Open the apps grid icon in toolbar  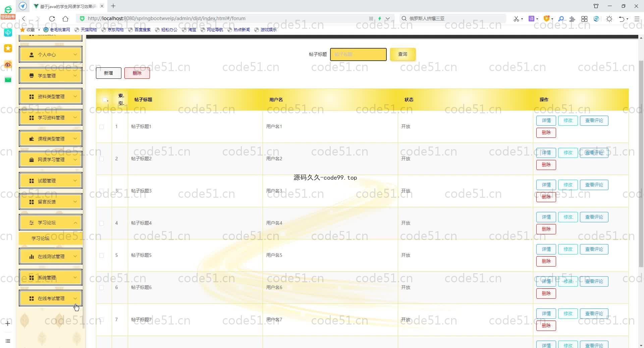click(x=584, y=19)
